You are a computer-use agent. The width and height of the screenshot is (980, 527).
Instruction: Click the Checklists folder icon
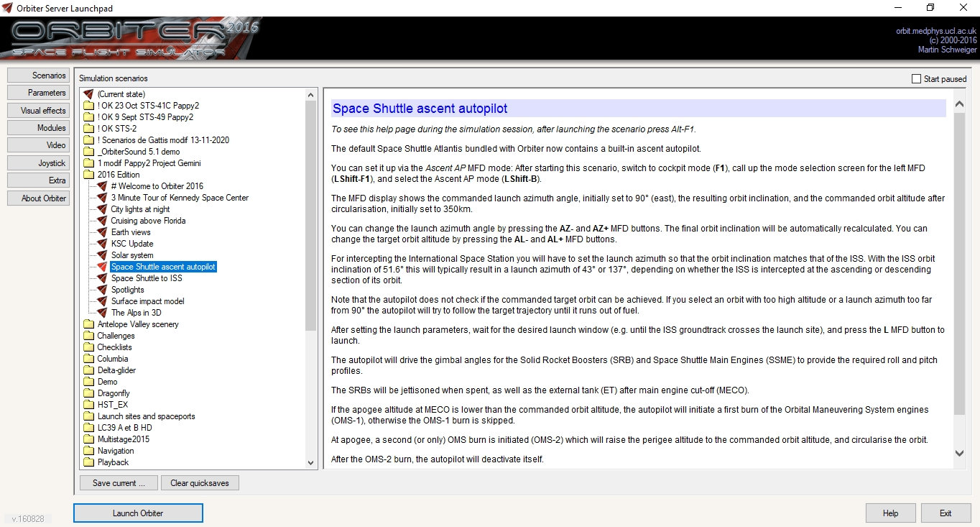click(x=88, y=347)
